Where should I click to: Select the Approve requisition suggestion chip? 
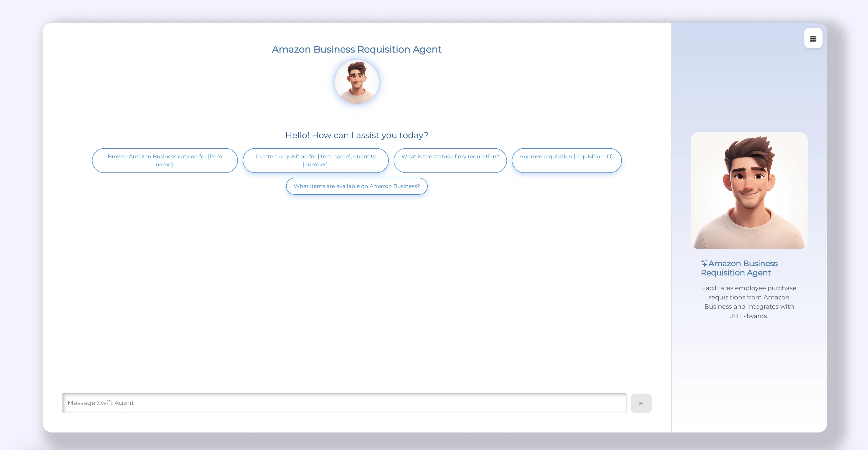[x=566, y=160]
